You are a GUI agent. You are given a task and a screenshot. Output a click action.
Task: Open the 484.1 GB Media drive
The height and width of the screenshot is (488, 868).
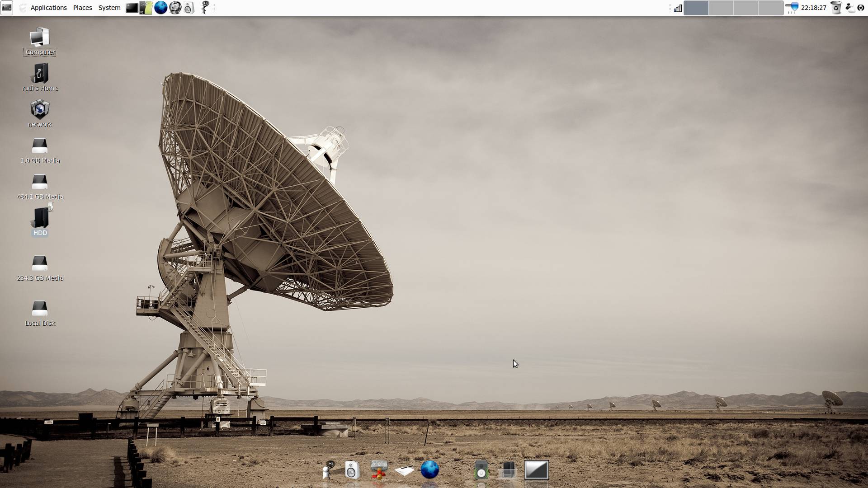pyautogui.click(x=40, y=183)
